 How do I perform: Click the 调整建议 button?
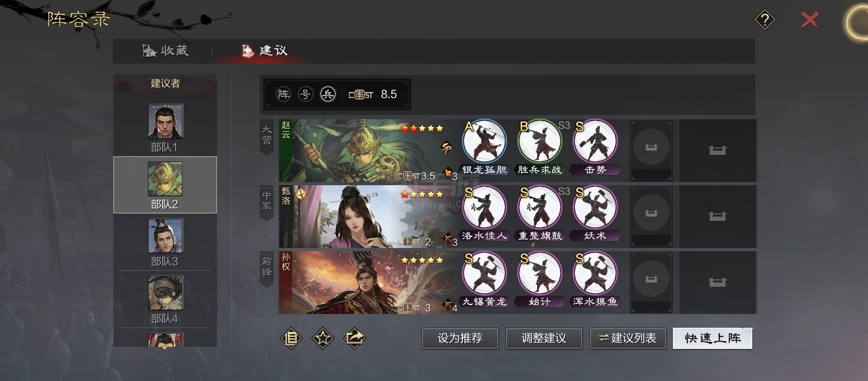[x=544, y=338]
